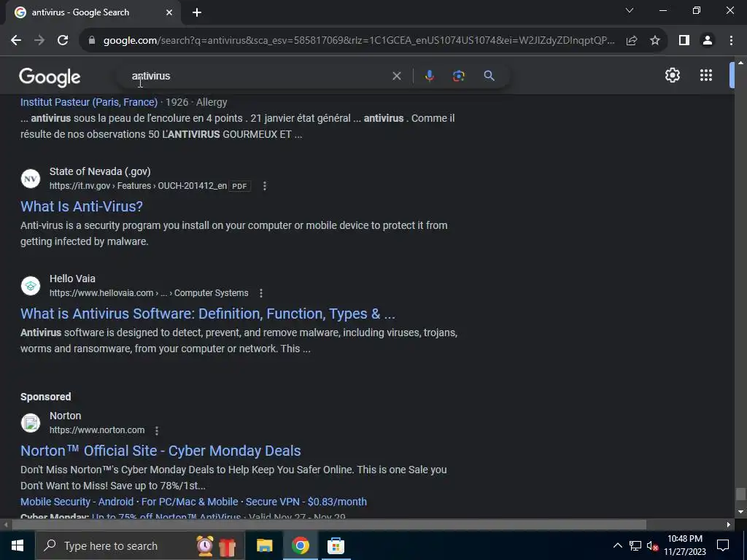747x560 pixels.
Task: Open a new browser tab
Action: (x=197, y=12)
